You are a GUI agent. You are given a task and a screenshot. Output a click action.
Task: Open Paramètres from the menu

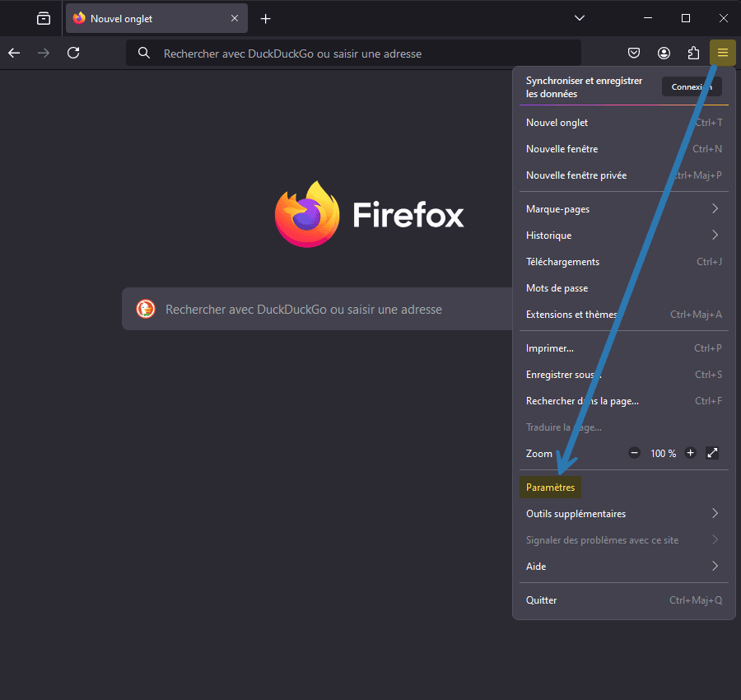624,488
